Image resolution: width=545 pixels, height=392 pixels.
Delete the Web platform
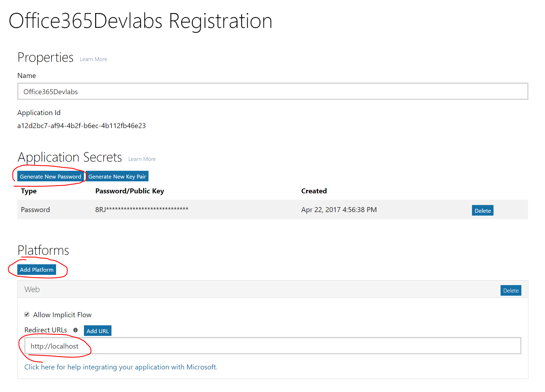(x=511, y=290)
